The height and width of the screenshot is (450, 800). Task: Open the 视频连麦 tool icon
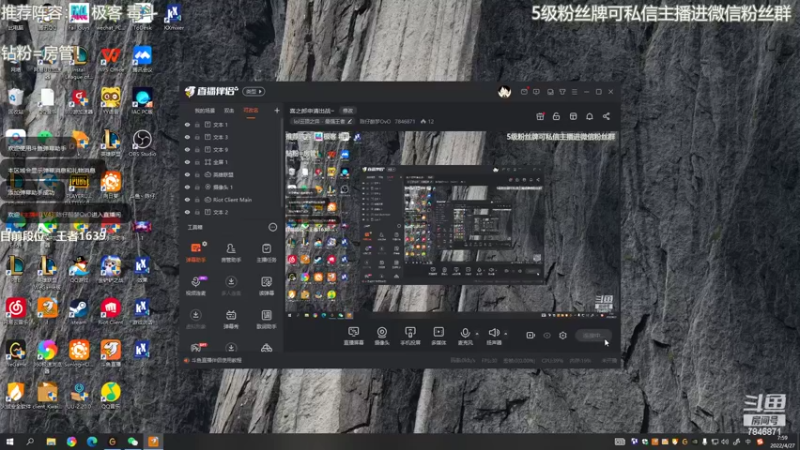tap(195, 286)
